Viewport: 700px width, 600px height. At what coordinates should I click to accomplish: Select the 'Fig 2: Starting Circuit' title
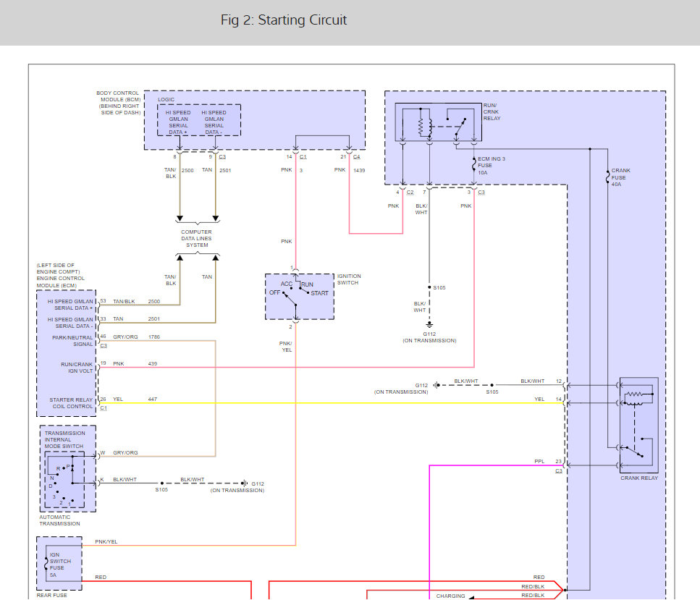tap(284, 20)
